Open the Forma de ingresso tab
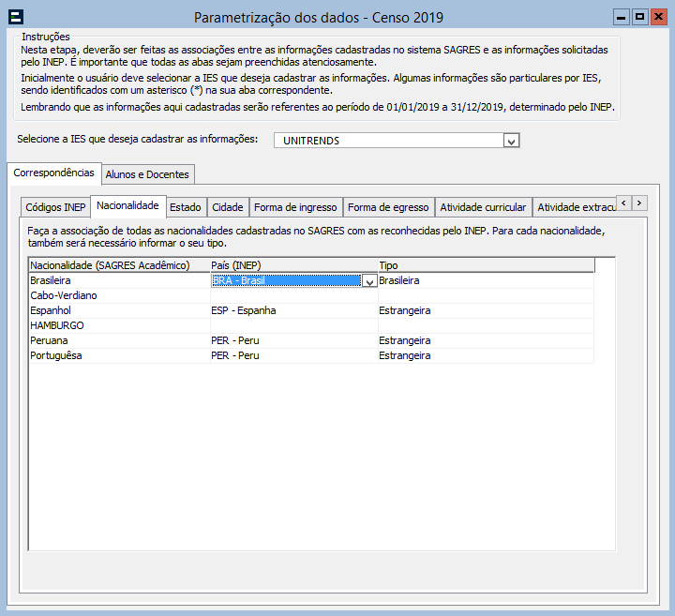675x616 pixels. 294,207
